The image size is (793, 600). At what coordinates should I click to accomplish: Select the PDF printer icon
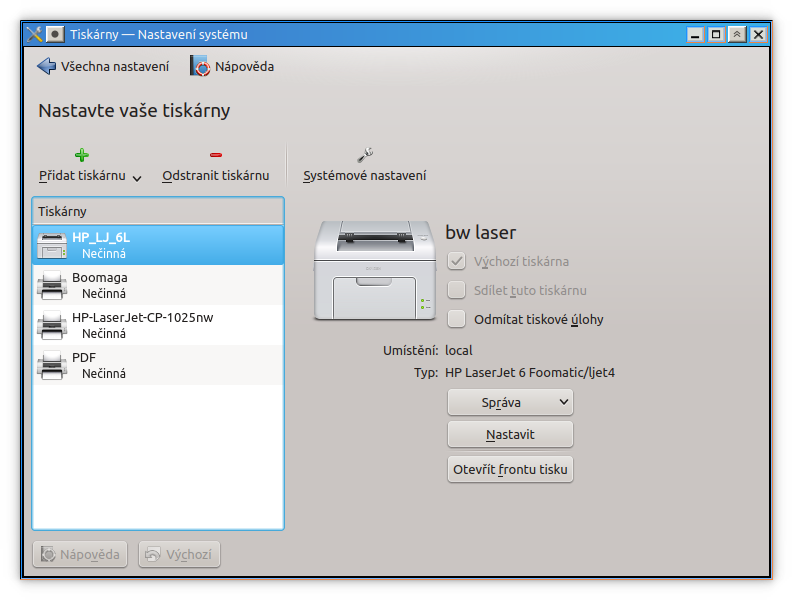pyautogui.click(x=52, y=365)
